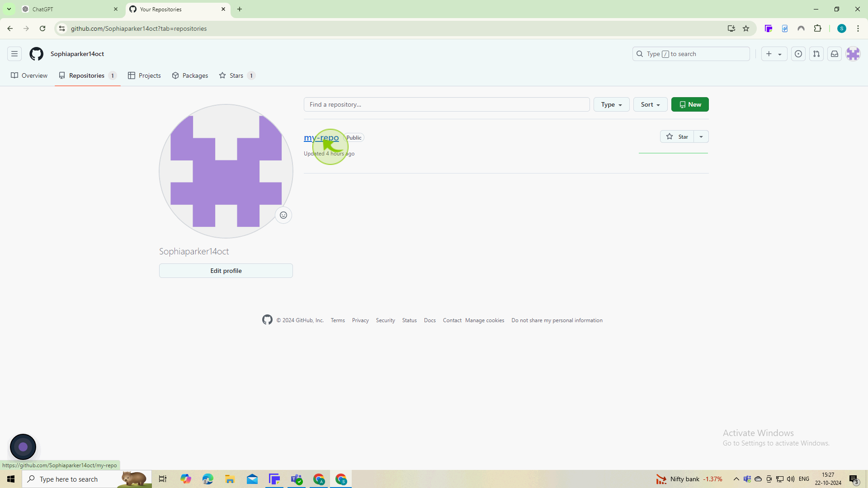The image size is (868, 488).
Task: Click the install app icon in address bar
Action: tap(731, 28)
